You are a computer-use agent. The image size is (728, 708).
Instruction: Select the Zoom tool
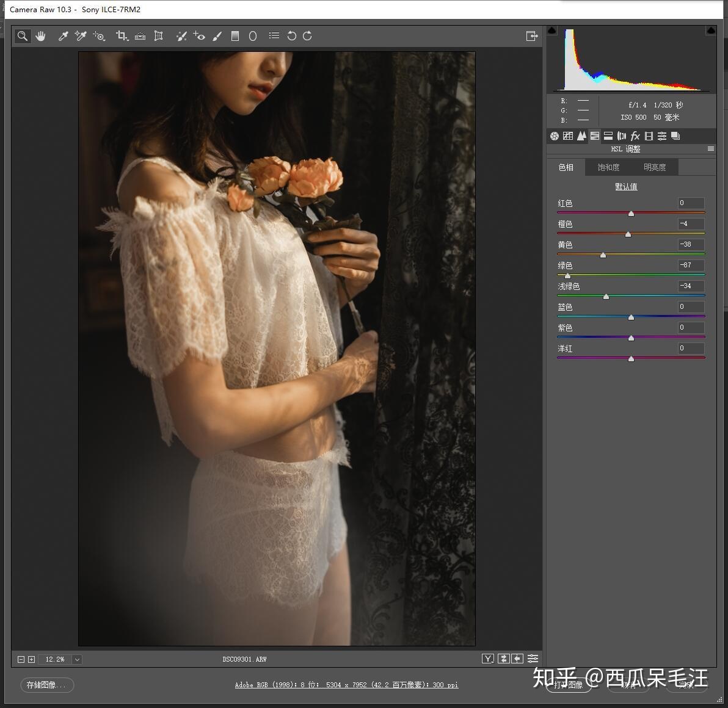22,36
